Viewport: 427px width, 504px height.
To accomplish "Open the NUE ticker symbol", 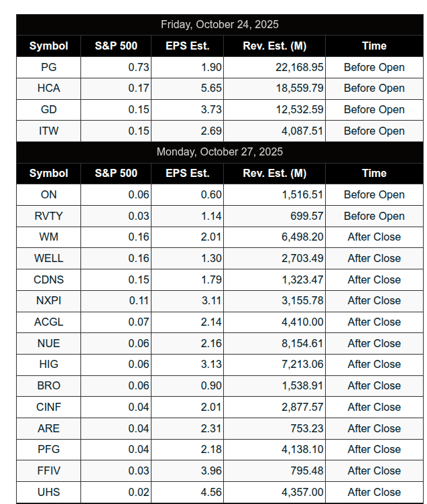I will click(49, 343).
